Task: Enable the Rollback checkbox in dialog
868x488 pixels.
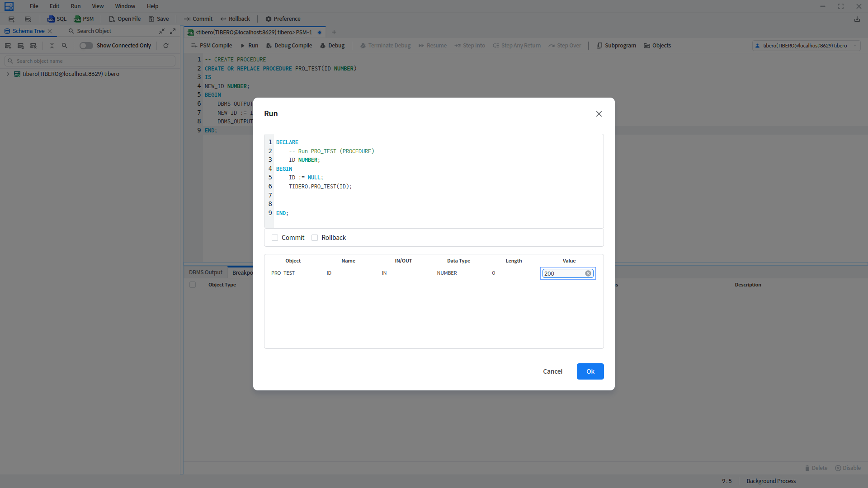Action: (x=315, y=238)
